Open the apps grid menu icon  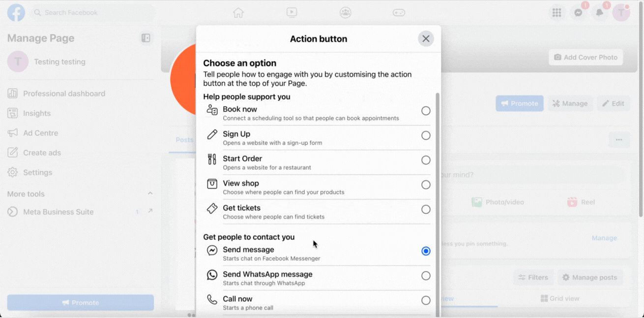(x=557, y=13)
